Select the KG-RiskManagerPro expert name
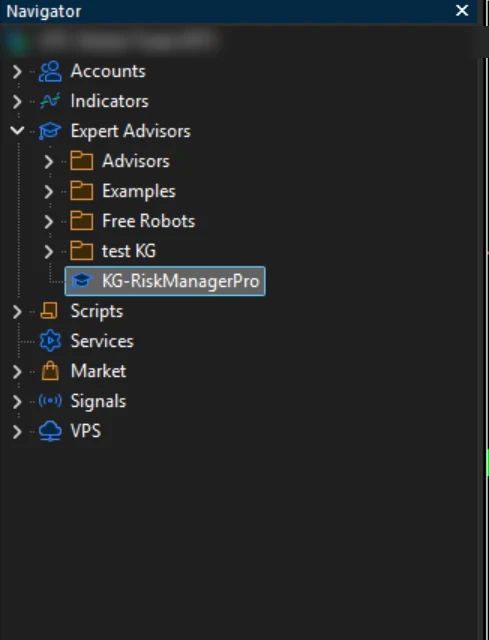Image resolution: width=489 pixels, height=640 pixels. [181, 281]
